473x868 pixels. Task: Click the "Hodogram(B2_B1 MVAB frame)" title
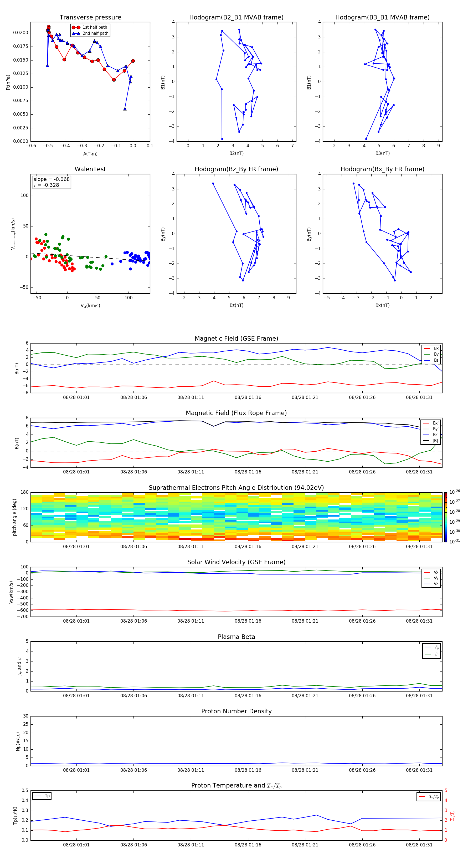(236, 18)
